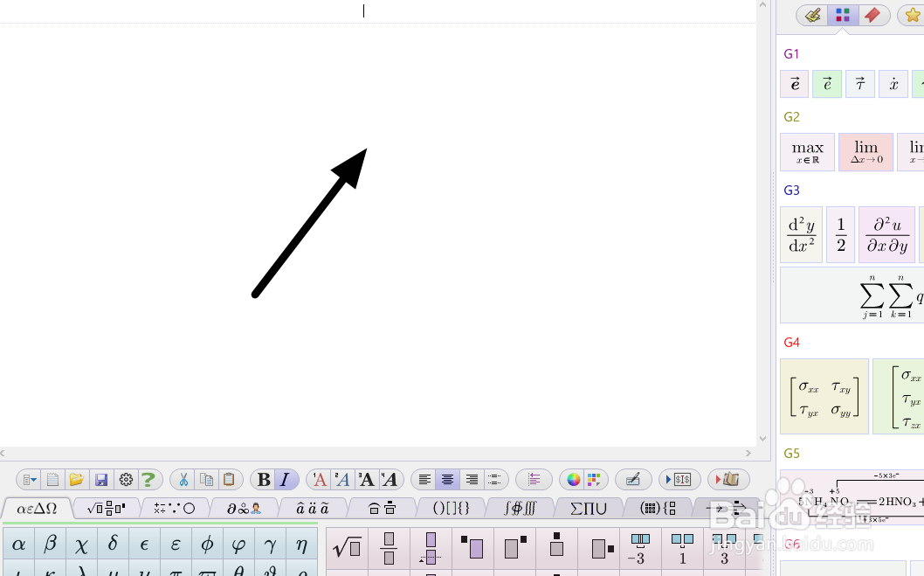
Task: Toggle Bold formatting
Action: tap(264, 480)
